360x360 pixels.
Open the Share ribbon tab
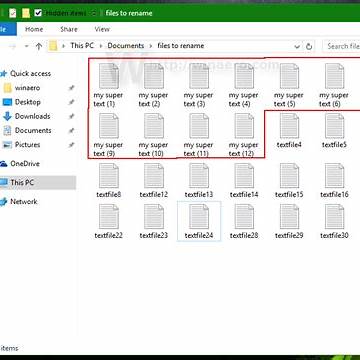(x=69, y=29)
